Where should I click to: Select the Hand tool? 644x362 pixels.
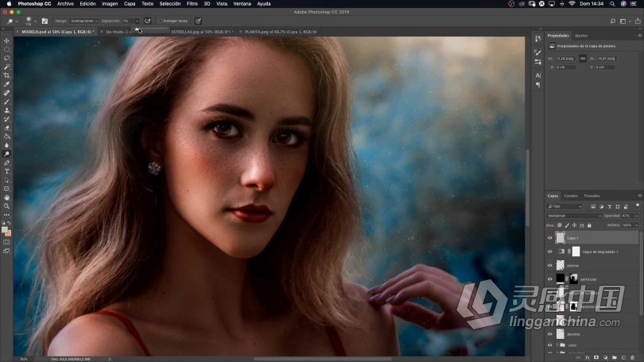(x=6, y=197)
